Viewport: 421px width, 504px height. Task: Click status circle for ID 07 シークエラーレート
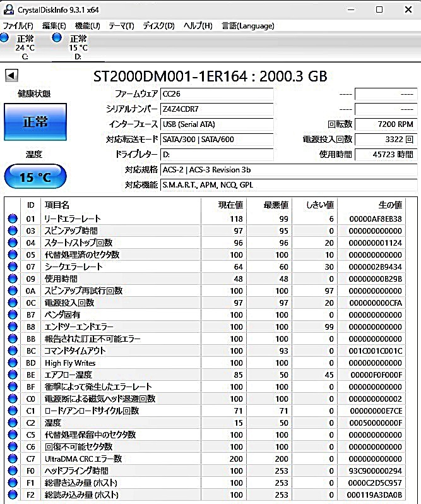(x=13, y=267)
